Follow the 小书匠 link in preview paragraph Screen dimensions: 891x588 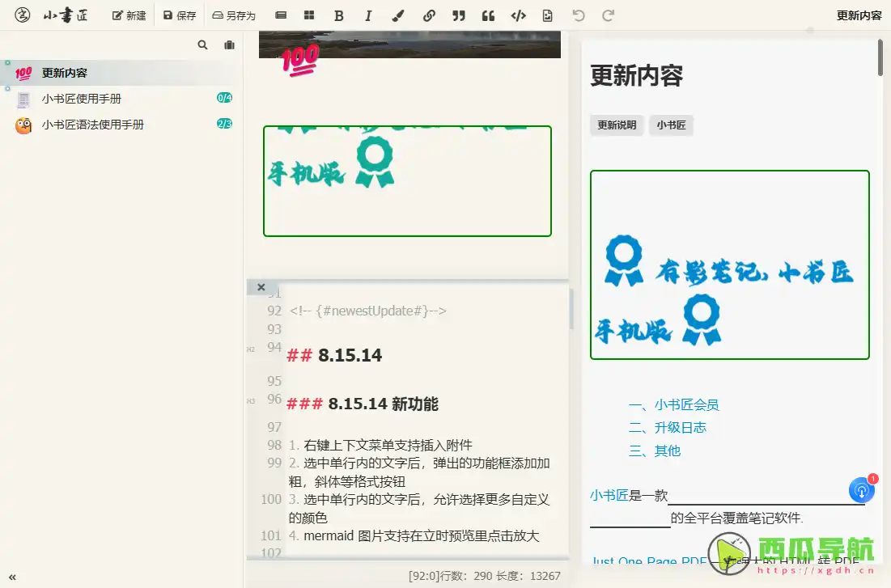click(609, 496)
